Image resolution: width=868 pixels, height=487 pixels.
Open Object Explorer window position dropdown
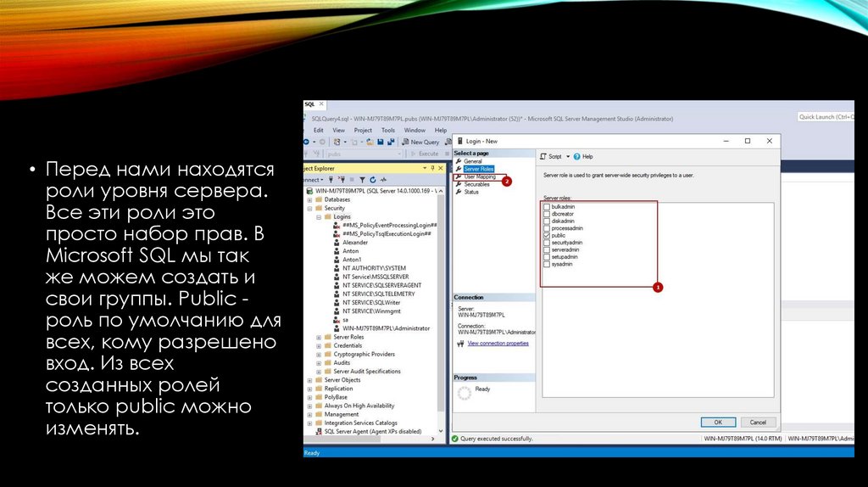(425, 169)
